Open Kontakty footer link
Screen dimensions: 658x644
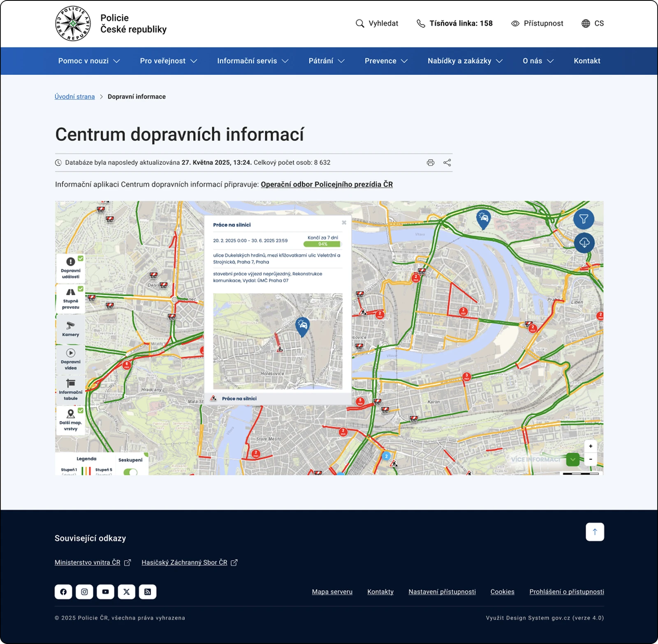380,592
